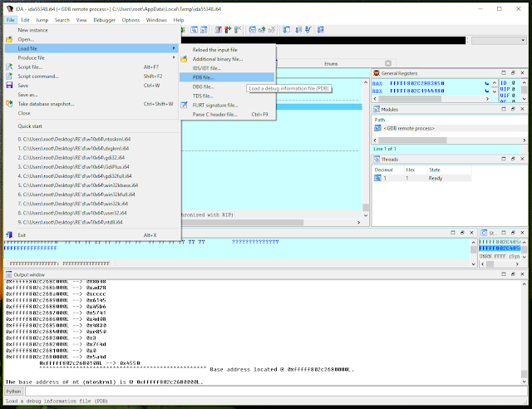Choose Quick start from File menu
The height and width of the screenshot is (409, 532).
click(x=92, y=126)
